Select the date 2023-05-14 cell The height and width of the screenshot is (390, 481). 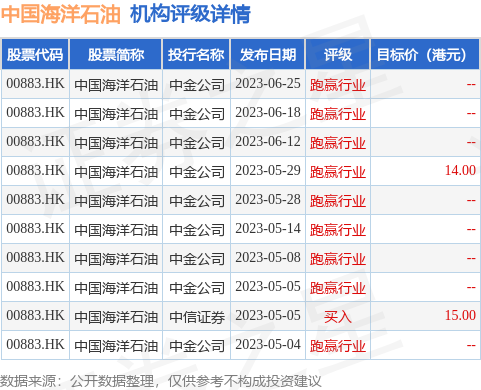coord(268,228)
